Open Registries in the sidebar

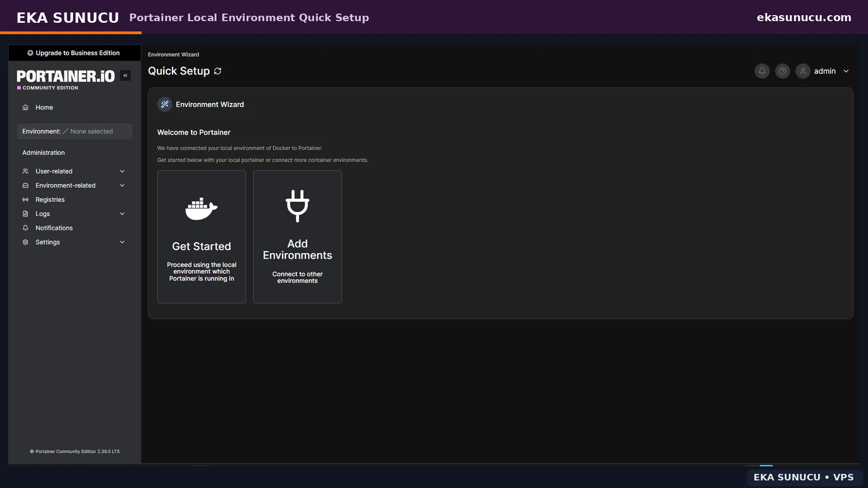coord(74,200)
